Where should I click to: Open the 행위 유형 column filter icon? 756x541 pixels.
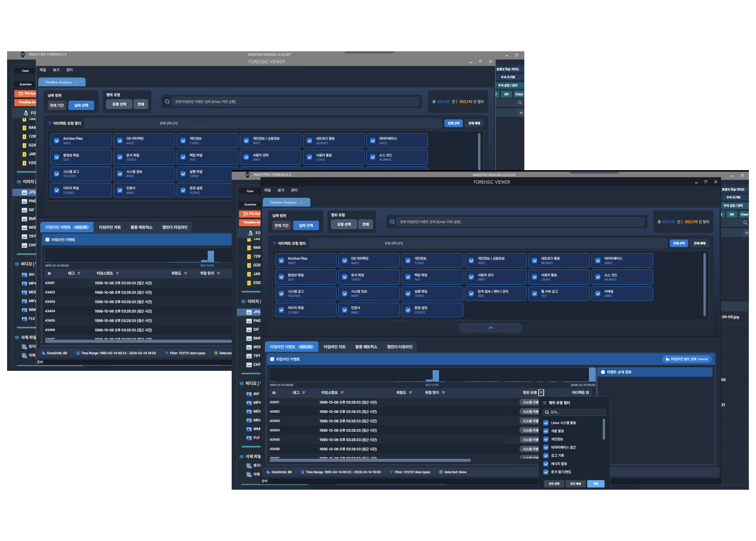pyautogui.click(x=541, y=392)
